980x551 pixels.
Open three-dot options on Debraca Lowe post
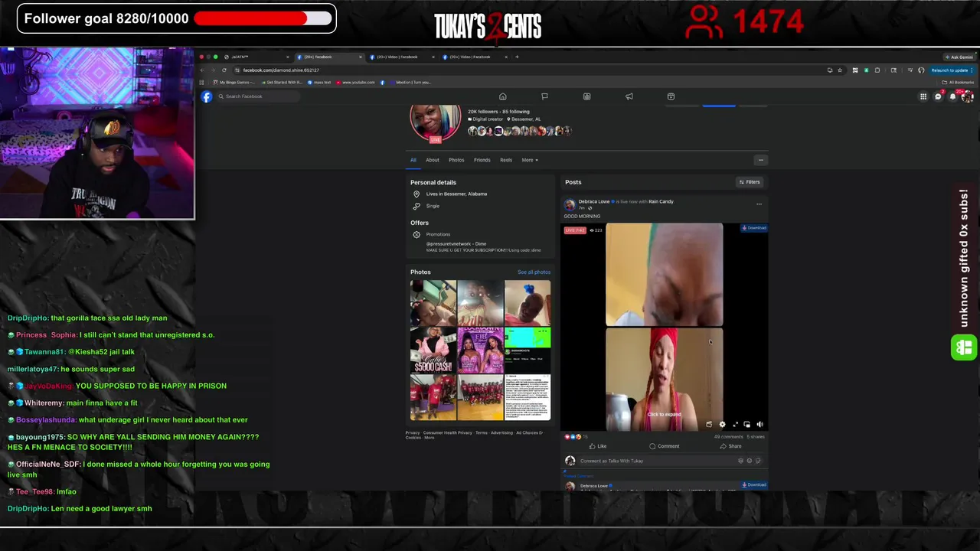click(x=759, y=204)
